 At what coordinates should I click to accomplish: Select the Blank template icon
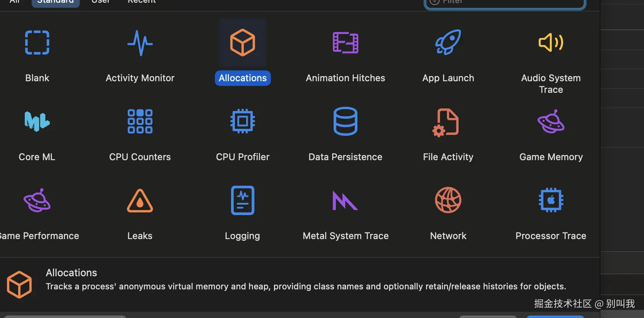point(37,43)
